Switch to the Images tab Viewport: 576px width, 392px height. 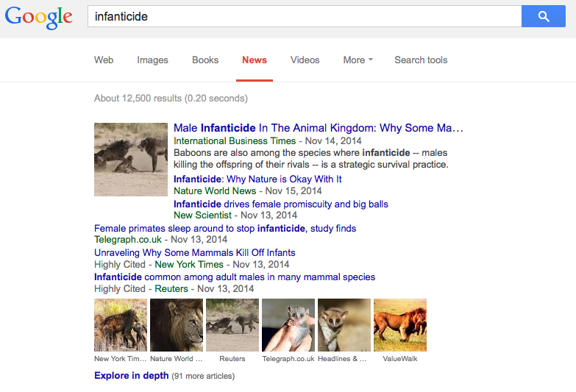pos(152,60)
